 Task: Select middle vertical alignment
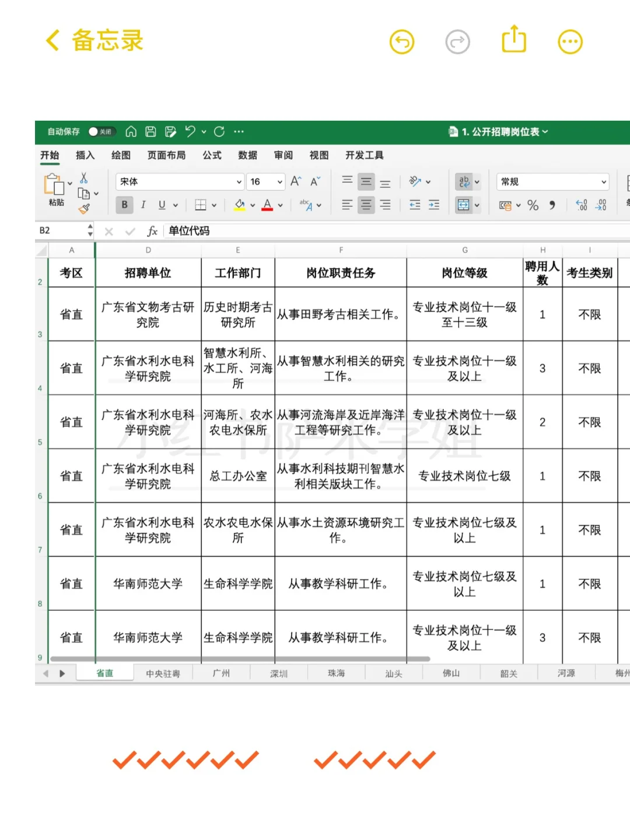[366, 182]
